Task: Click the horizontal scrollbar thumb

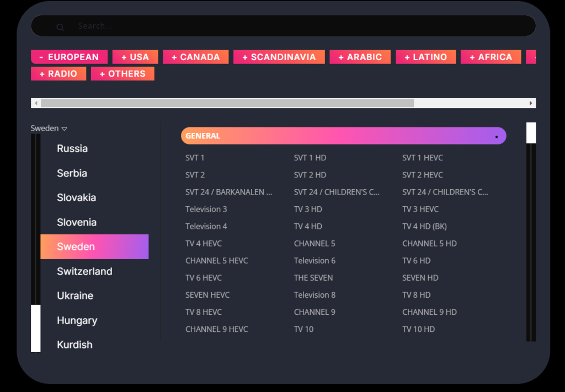Action: [227, 103]
